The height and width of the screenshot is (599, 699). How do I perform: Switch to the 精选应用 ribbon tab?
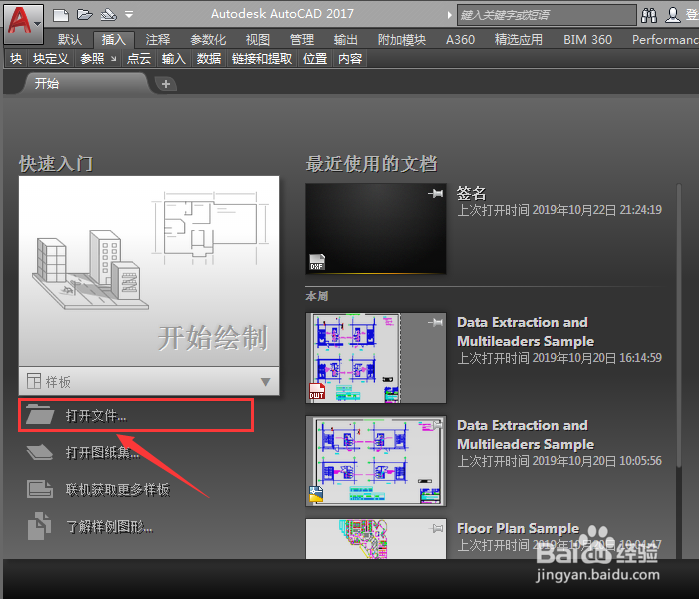point(519,40)
